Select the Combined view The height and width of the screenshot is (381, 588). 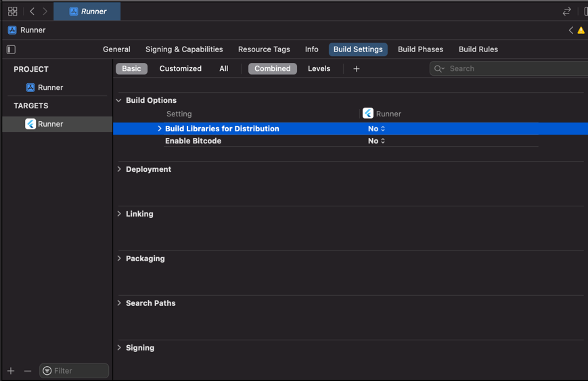tap(273, 68)
